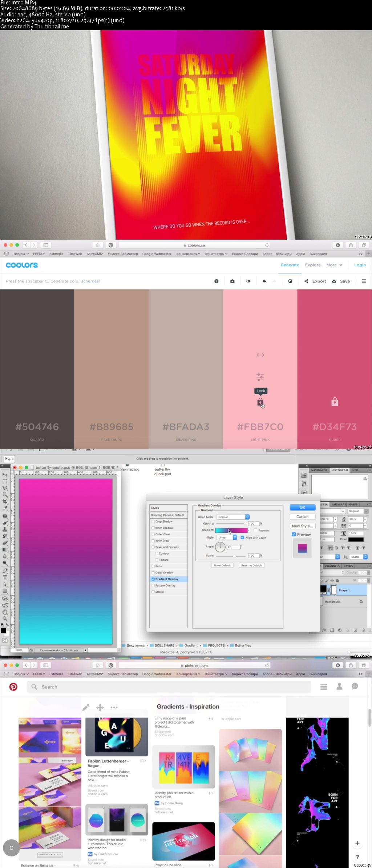The width and height of the screenshot is (372, 868).
Task: Unlock the #D34F73 ruber color
Action: tap(335, 402)
